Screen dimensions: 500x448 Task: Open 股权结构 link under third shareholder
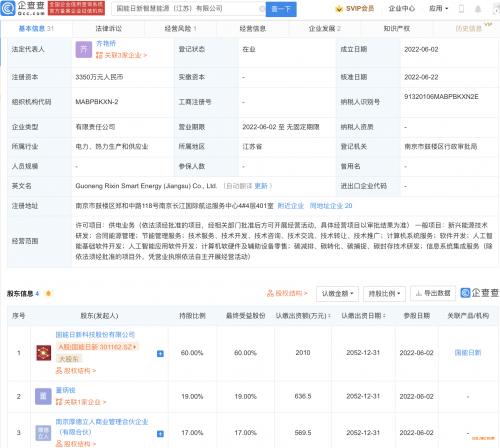(76, 444)
